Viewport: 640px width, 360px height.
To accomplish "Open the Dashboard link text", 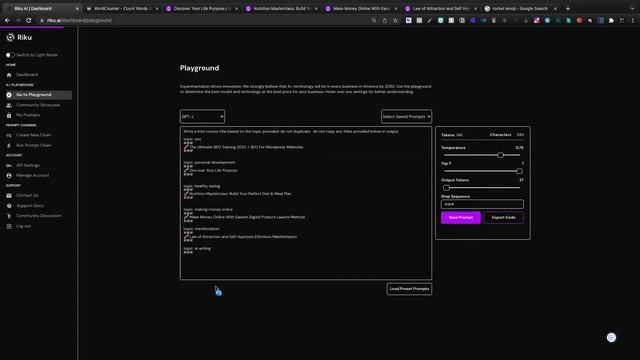I will [x=27, y=75].
